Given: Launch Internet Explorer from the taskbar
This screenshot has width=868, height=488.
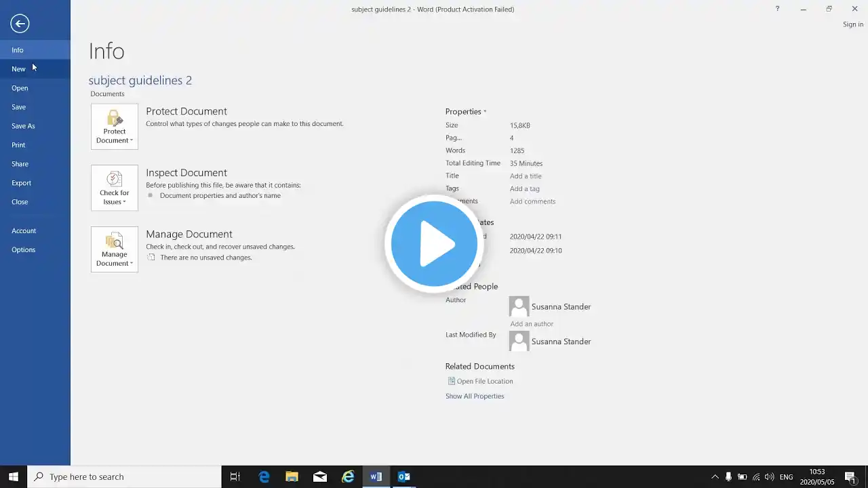Looking at the screenshot, I should [348, 476].
